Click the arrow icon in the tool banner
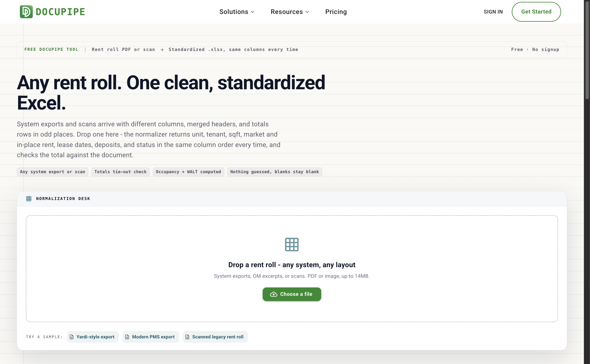The image size is (590, 364). click(x=162, y=50)
